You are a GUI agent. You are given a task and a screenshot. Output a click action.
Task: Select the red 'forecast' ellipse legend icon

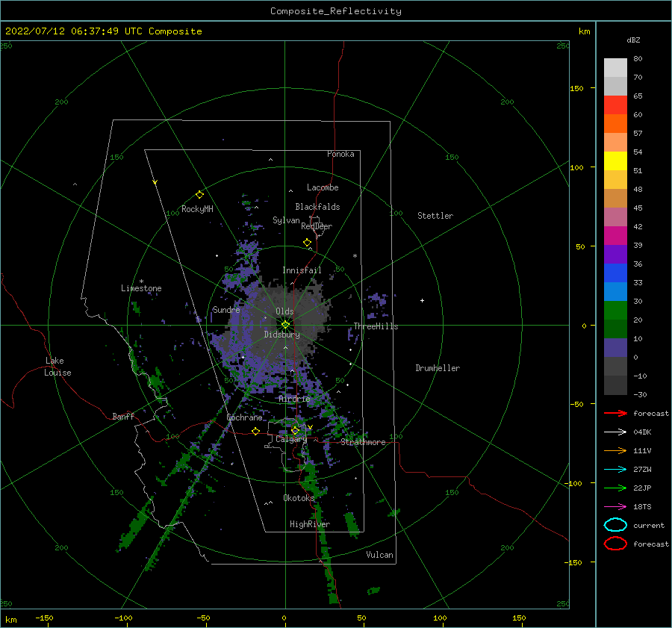(x=615, y=544)
